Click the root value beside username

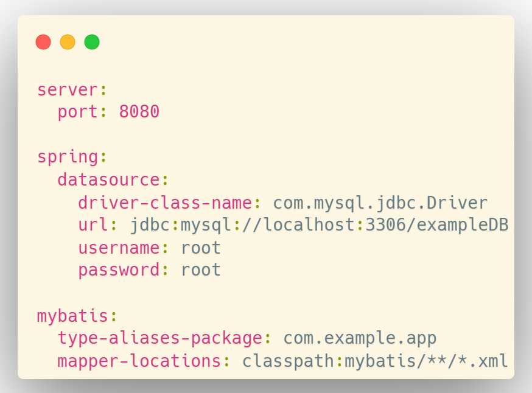point(200,248)
